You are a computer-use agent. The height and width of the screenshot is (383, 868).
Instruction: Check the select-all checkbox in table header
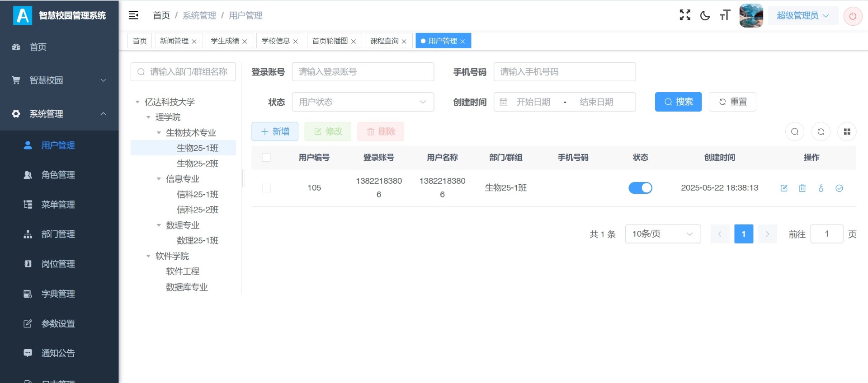pos(266,158)
